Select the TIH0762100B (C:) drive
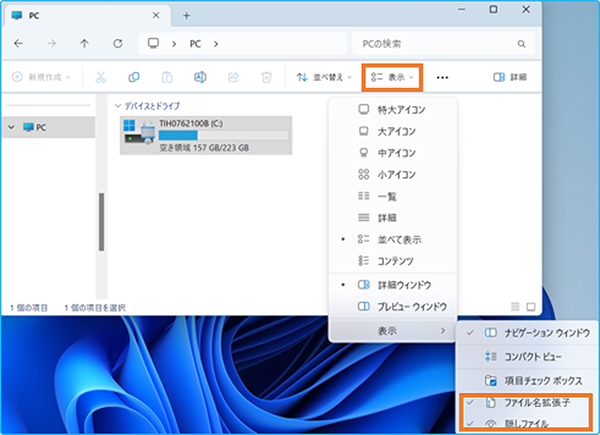Screen dimensions: 600x435 206,135
